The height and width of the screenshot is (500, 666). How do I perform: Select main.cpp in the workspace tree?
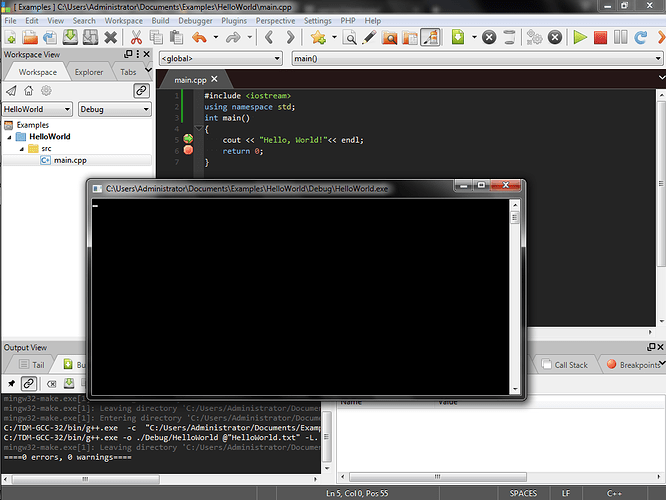pos(69,160)
